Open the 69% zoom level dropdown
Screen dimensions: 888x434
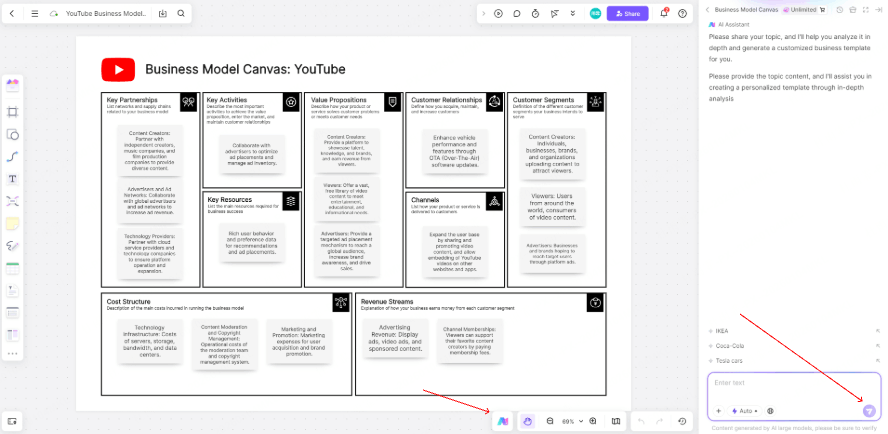pyautogui.click(x=571, y=422)
